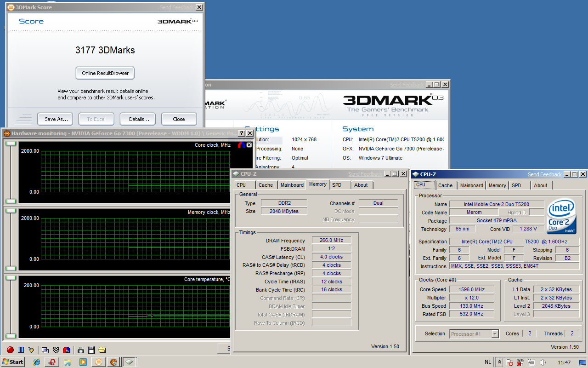Click the processor name Intel Mobile Core 2 Duo T5200

[x=497, y=204]
